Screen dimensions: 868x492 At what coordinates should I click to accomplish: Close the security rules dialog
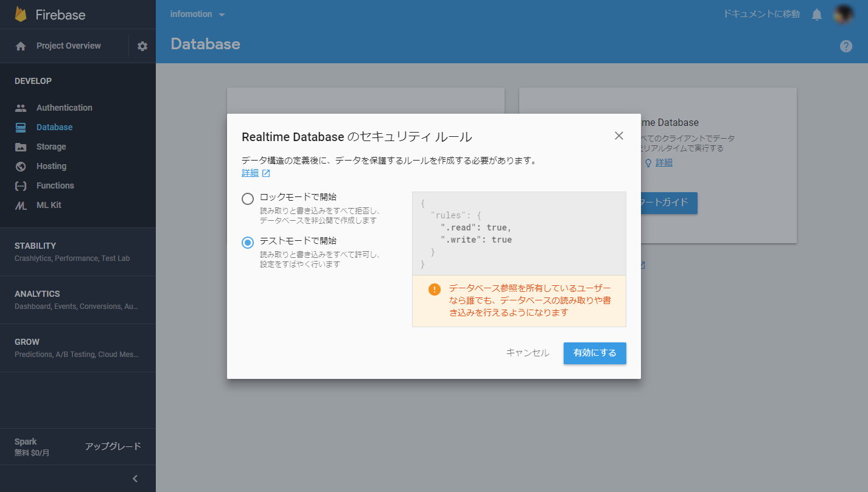[x=619, y=136]
